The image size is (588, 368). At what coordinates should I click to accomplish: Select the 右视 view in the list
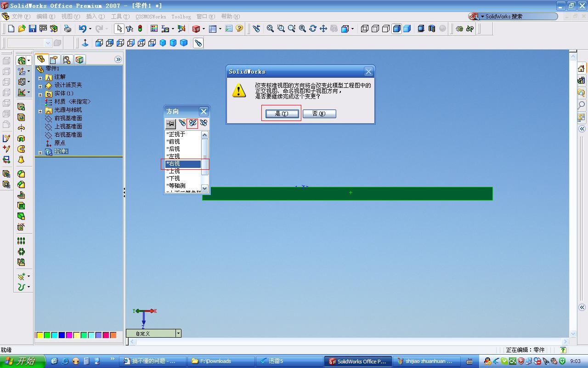(183, 164)
